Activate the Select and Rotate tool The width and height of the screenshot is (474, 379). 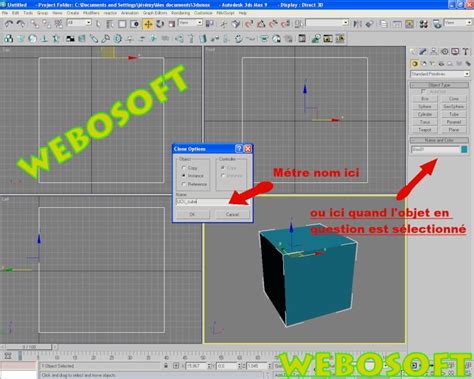coord(160,24)
